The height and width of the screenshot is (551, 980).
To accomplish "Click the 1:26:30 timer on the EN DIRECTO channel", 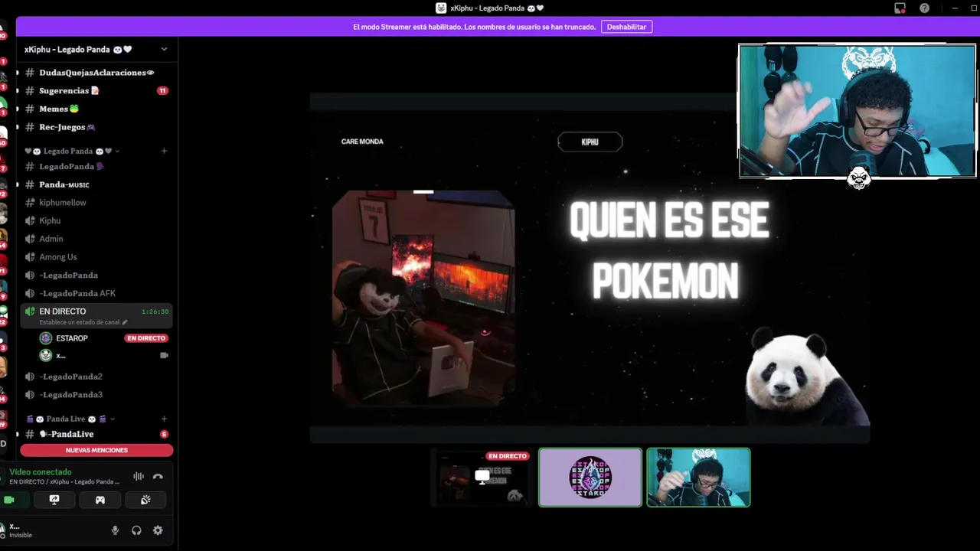I will (x=155, y=311).
